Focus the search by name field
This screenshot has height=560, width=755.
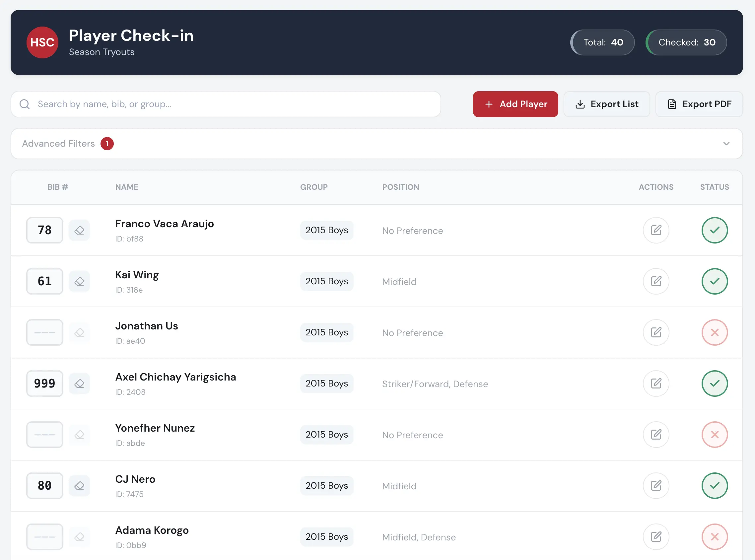point(226,104)
